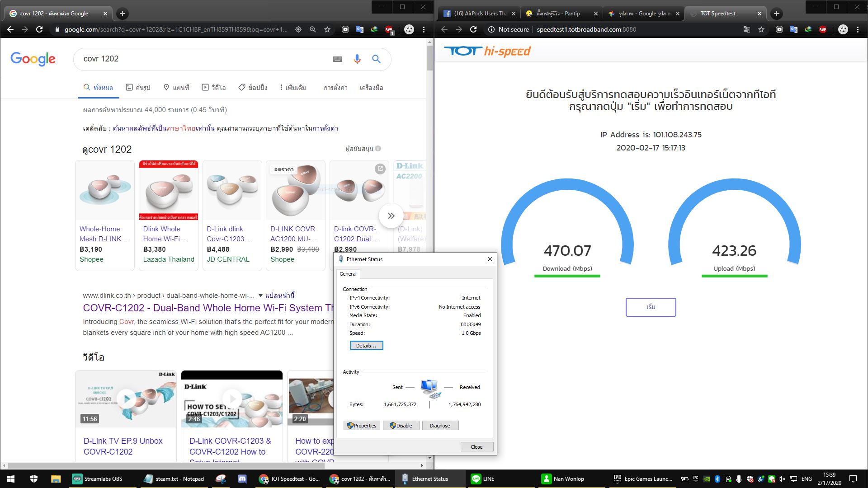Open the zoom magnifier icon in the Google address bar
The width and height of the screenshot is (868, 488).
[313, 29]
